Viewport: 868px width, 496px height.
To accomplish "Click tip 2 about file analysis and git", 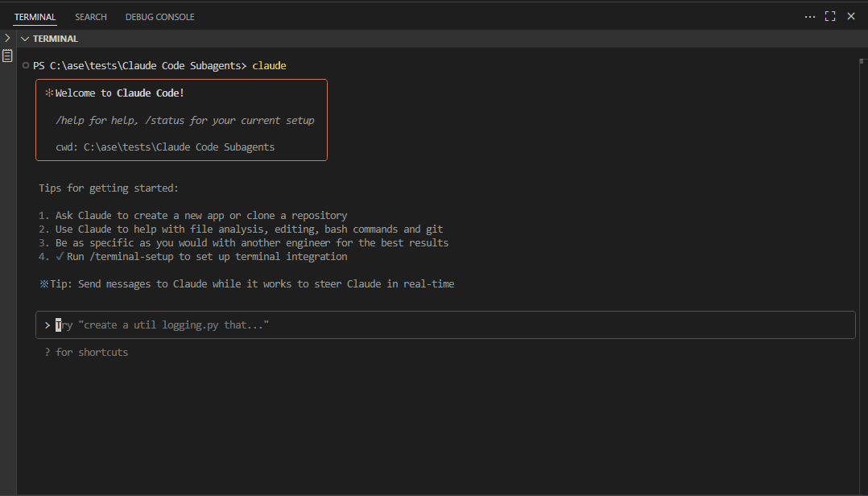I will [241, 229].
